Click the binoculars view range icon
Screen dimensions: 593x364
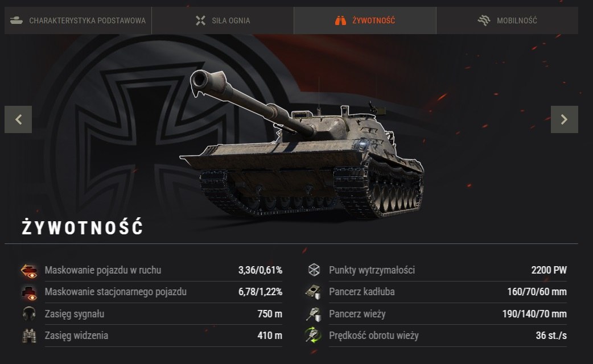pos(29,336)
